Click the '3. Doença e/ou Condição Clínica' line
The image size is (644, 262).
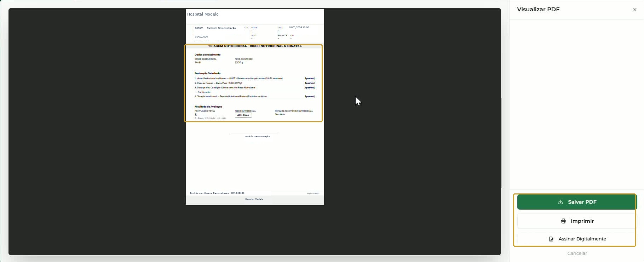pos(255,88)
